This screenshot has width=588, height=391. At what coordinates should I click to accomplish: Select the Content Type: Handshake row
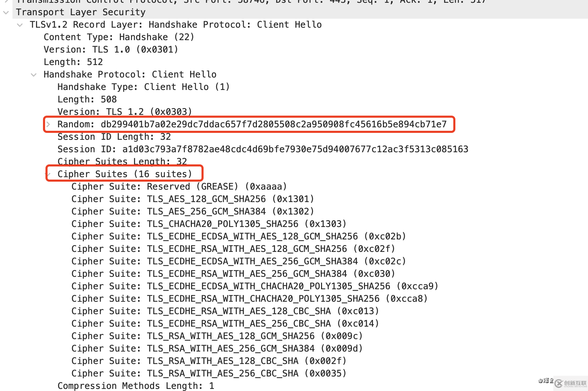[x=118, y=37]
